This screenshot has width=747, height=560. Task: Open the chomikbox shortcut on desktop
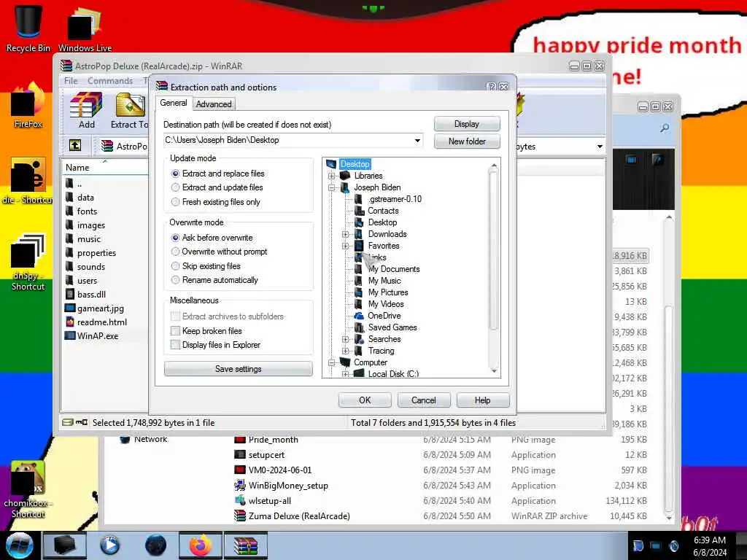[x=28, y=489]
